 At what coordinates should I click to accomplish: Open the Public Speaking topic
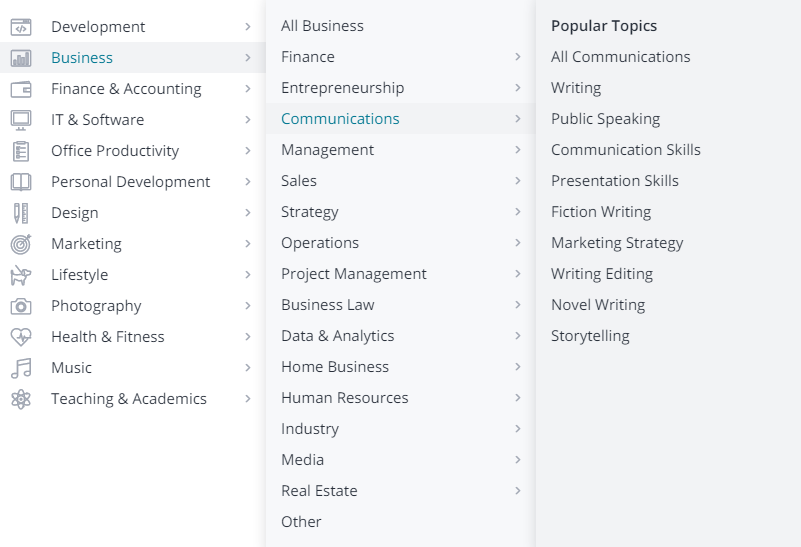coord(605,119)
